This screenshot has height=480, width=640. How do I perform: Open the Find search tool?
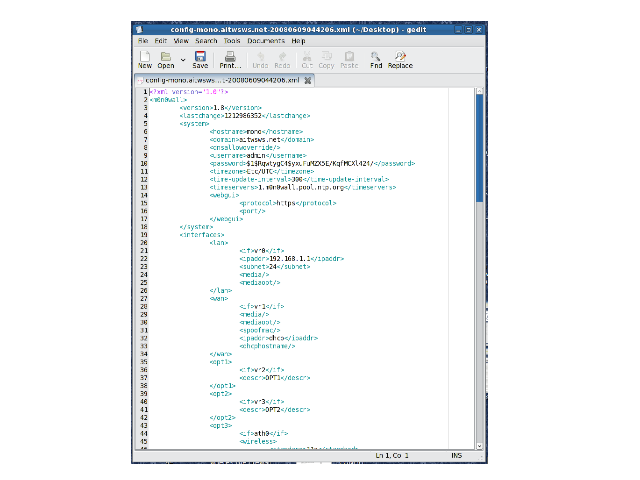click(376, 59)
